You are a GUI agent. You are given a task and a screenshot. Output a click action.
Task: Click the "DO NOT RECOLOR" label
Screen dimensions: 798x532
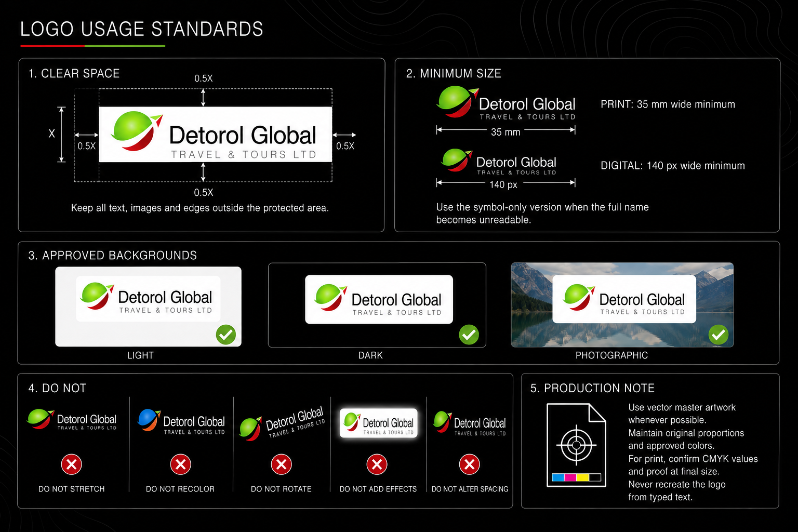180,489
